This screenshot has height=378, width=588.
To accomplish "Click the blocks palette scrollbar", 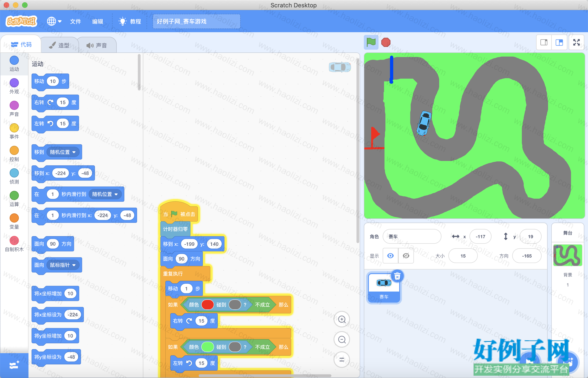I will click(139, 72).
